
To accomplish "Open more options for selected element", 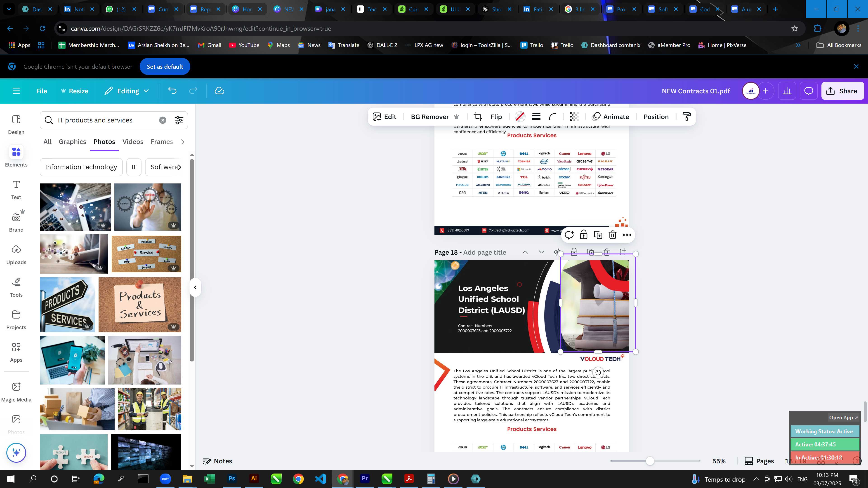I will [x=627, y=235].
